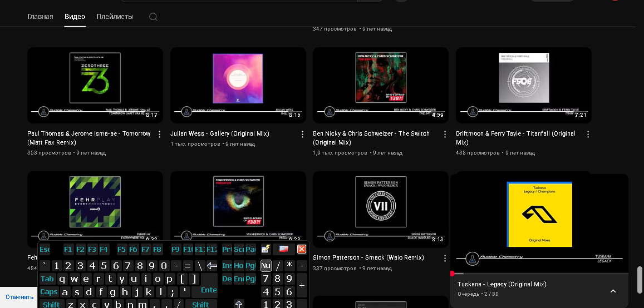The height and width of the screenshot is (308, 644).
Task: Tap the Enter key on virtual keyboard
Action: coord(209,290)
